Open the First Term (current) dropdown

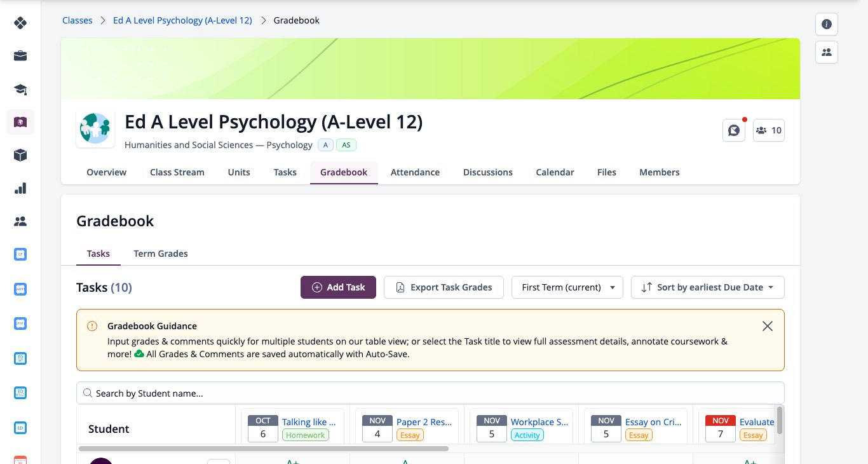coord(567,287)
